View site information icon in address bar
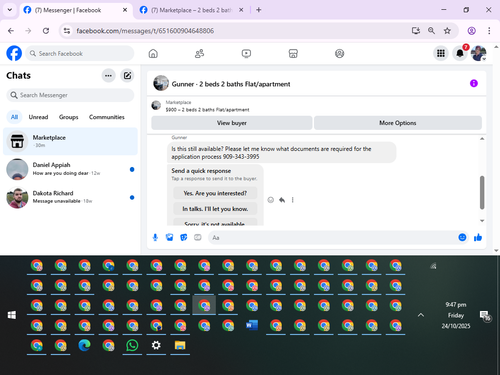This screenshot has width=500, height=375. [x=67, y=31]
